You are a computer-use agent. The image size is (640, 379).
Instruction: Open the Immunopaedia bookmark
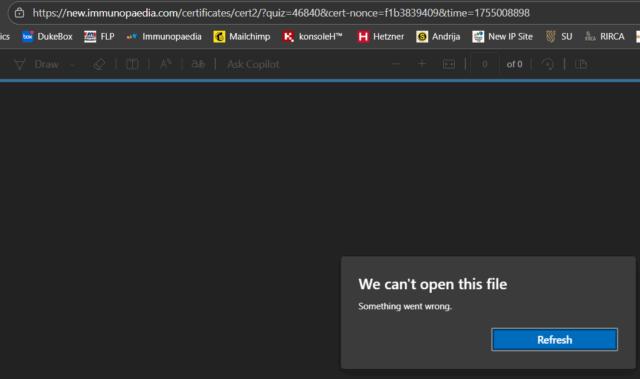point(164,37)
